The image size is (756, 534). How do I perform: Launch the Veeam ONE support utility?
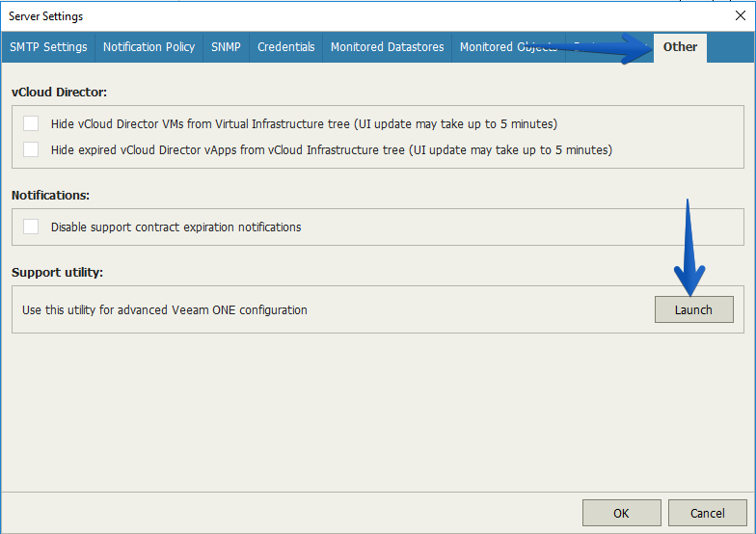tap(694, 309)
